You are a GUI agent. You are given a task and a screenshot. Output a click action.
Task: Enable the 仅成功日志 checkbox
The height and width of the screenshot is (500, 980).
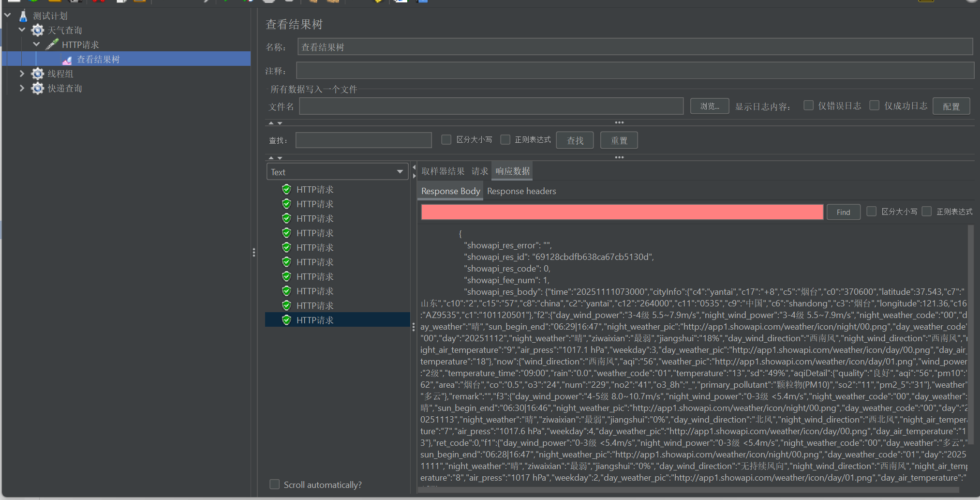pyautogui.click(x=875, y=106)
